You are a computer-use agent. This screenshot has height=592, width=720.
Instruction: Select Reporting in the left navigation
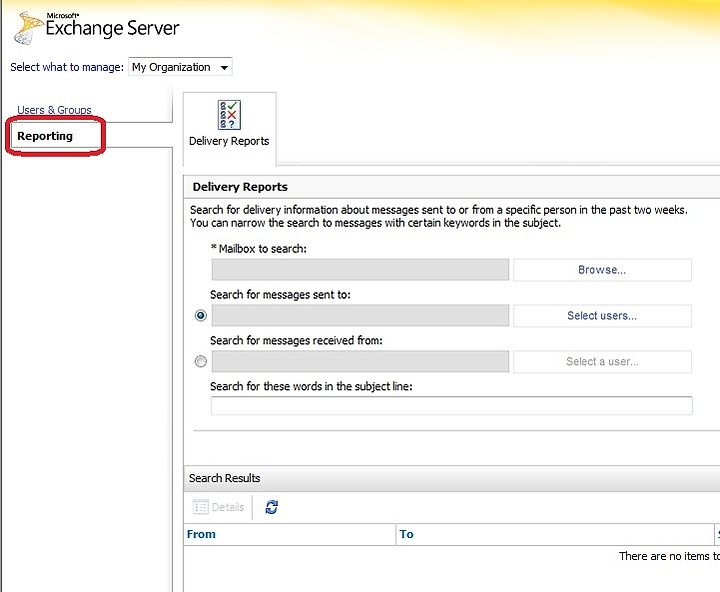coord(45,136)
